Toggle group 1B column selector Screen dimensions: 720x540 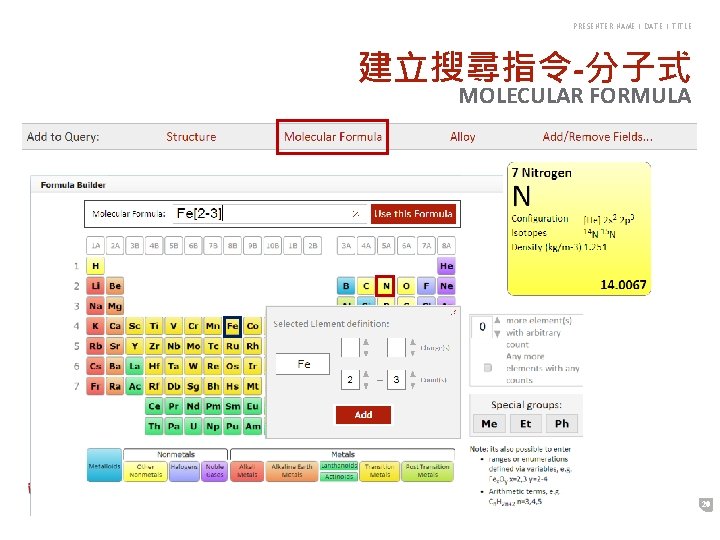coord(292,246)
